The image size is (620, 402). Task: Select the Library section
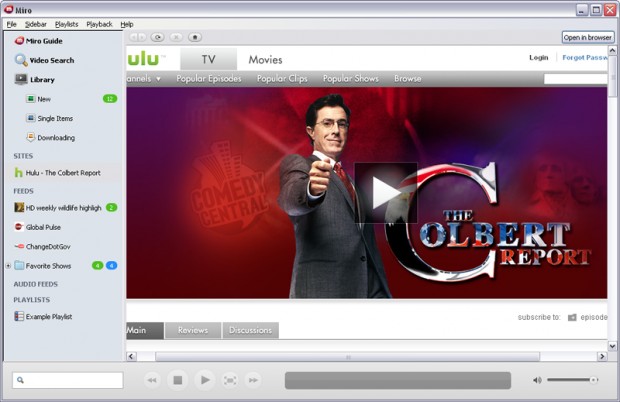click(x=35, y=79)
